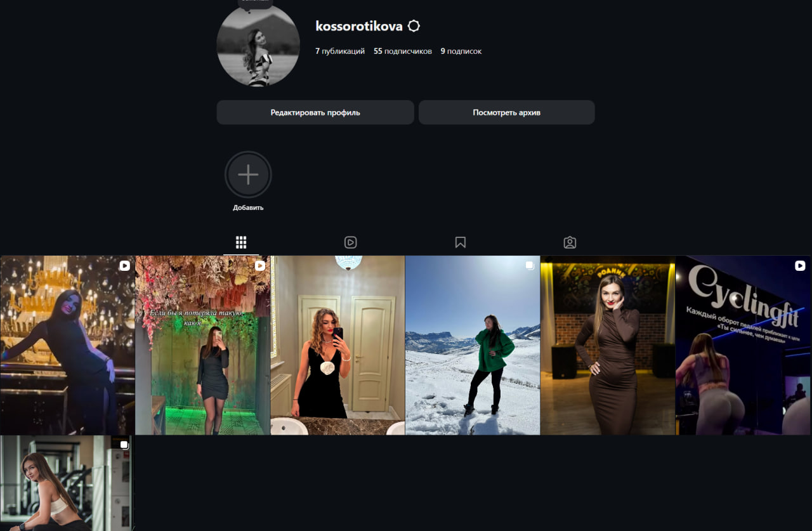Open the saved bookmarks tab icon

pos(461,242)
